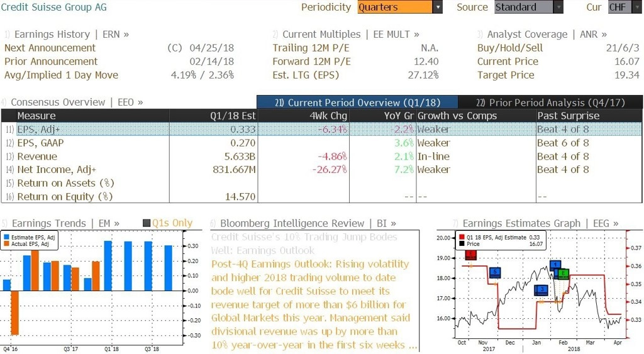Click the -26.27% four-week change value
The width and height of the screenshot is (644, 354).
coord(330,170)
